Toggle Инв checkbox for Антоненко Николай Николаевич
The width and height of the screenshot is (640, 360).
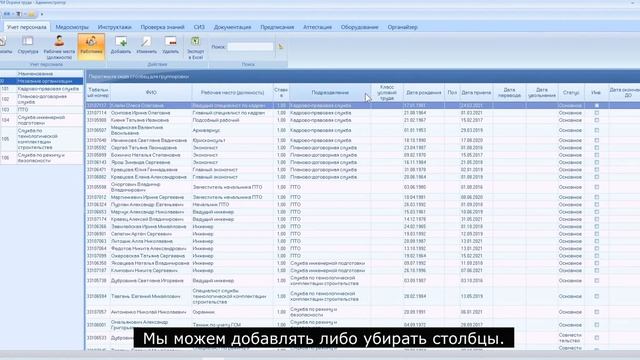[596, 312]
